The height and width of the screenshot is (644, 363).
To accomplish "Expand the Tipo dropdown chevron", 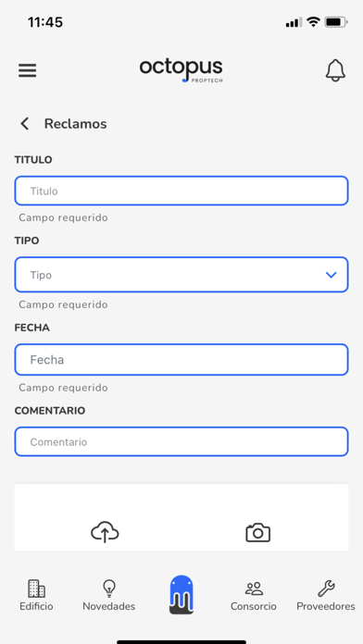I will coord(331,275).
